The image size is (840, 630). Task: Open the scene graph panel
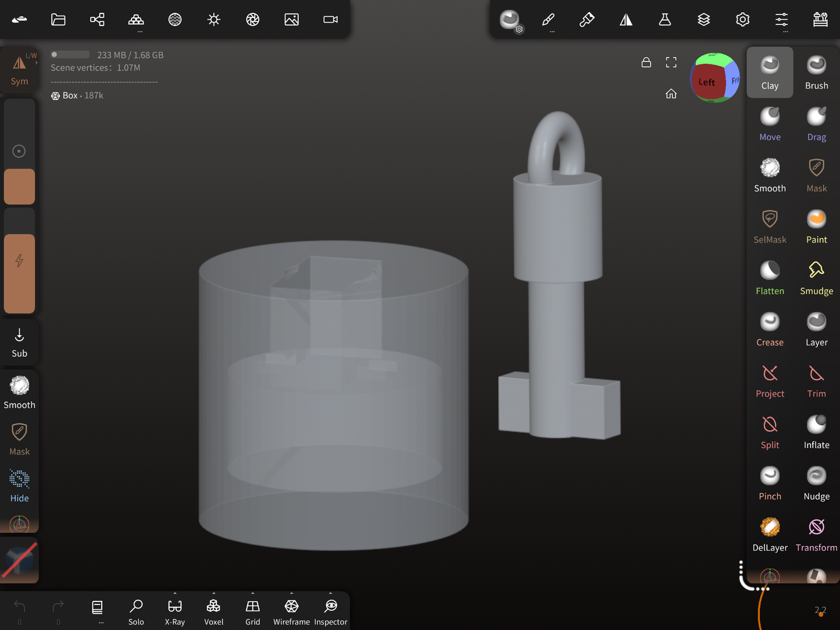(97, 19)
